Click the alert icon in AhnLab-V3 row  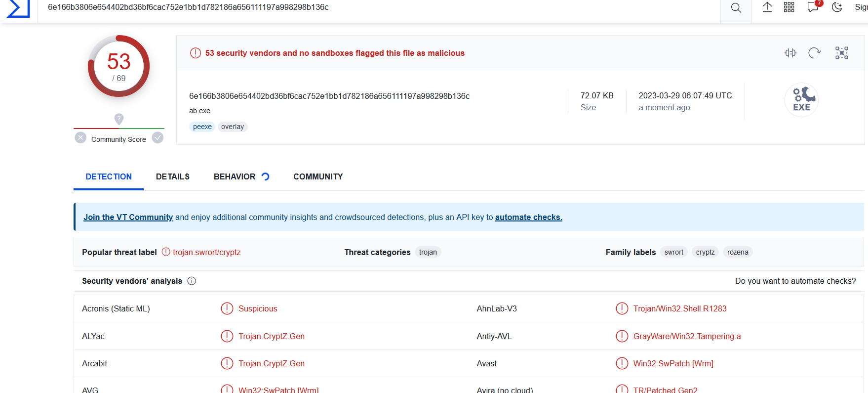point(622,308)
